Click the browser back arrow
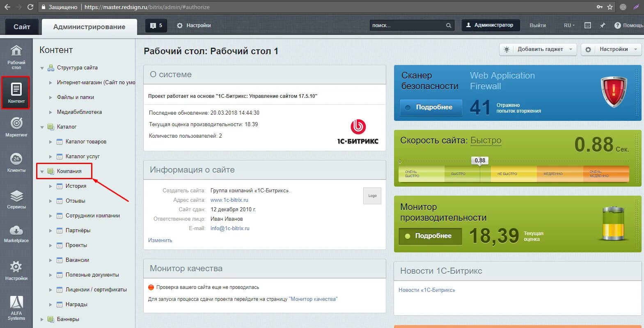Image resolution: width=644 pixels, height=328 pixels. 7,7
